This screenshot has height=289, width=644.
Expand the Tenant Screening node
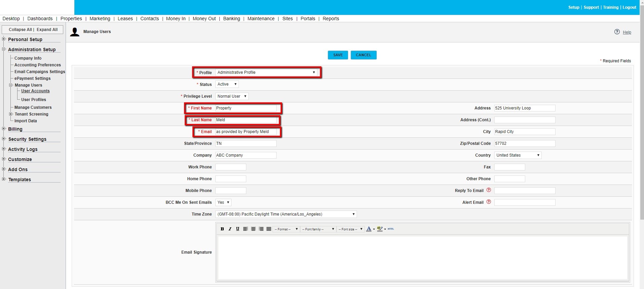click(x=11, y=114)
